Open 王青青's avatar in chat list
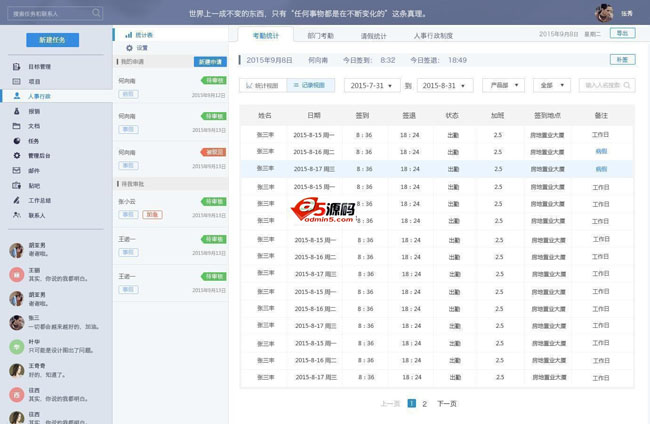 17,370
